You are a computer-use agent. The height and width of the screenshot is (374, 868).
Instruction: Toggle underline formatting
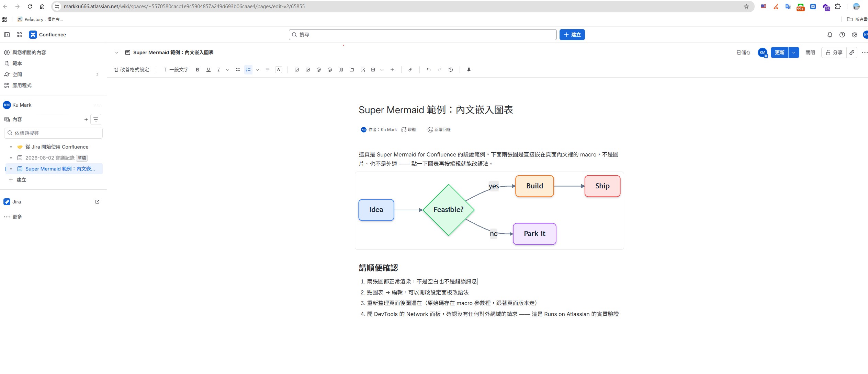(x=208, y=70)
